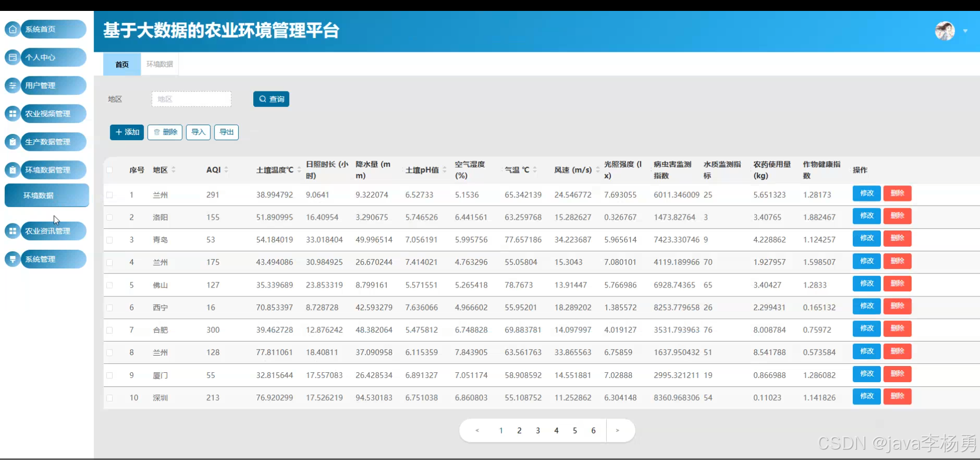This screenshot has width=980, height=460.
Task: Check the row 1 兰州 checkbox
Action: pos(110,195)
